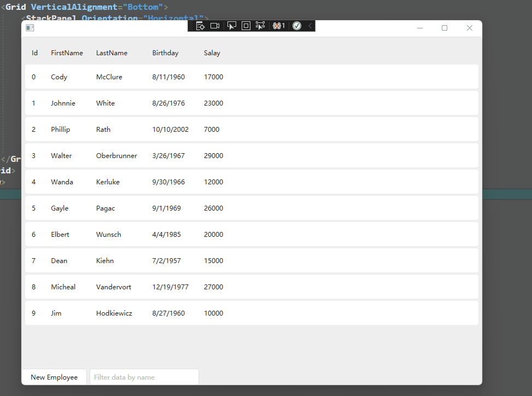
Task: Click first name Gayle
Action: tap(60, 208)
